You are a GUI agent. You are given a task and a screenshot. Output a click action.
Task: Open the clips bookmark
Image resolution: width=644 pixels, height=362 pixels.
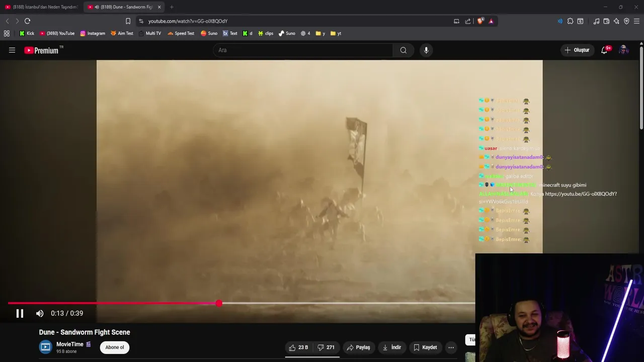point(265,33)
